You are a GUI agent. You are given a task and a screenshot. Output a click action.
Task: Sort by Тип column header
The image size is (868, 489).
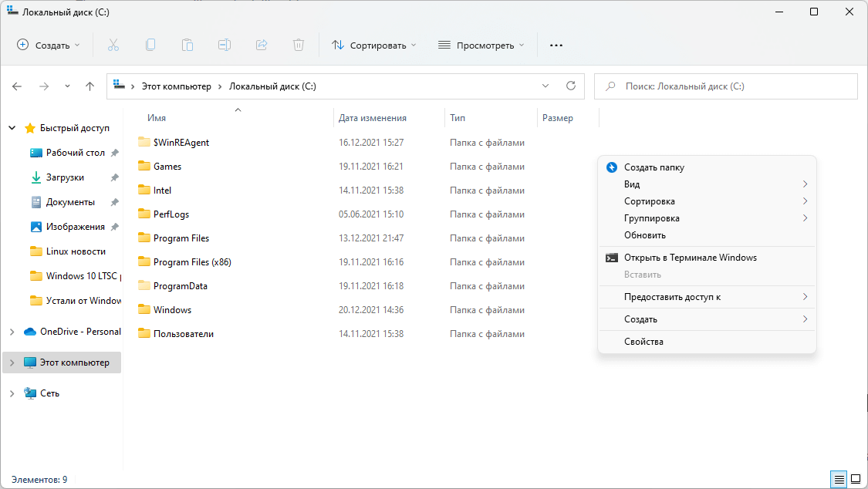point(458,118)
